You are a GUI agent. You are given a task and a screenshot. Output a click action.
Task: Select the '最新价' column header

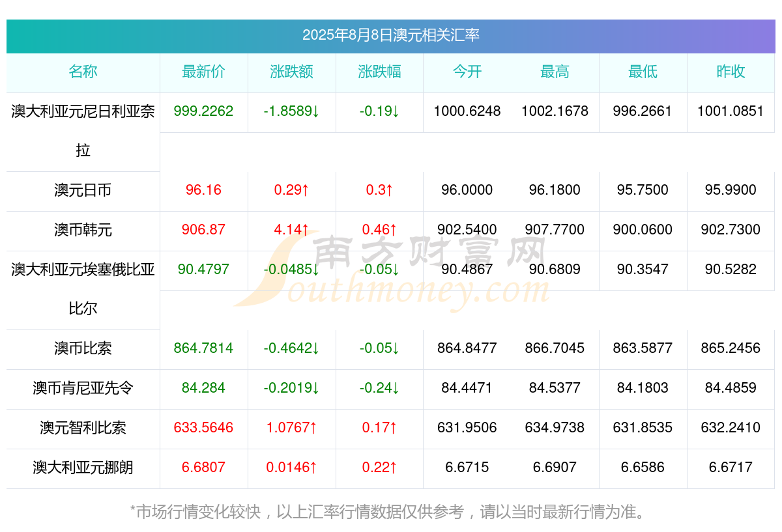(204, 72)
